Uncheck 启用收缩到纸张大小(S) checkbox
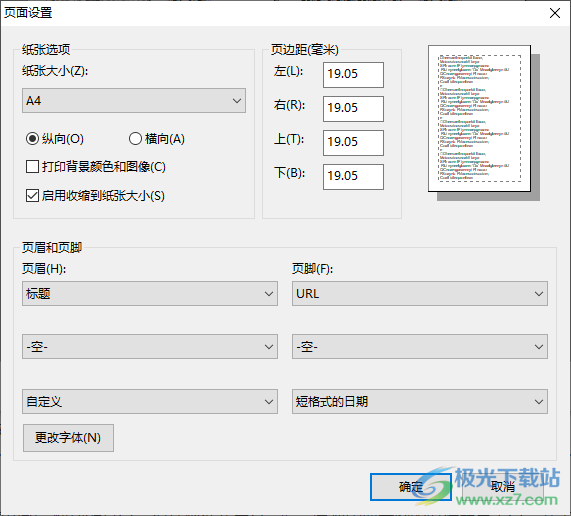Viewport: 571px width, 516px height. [x=95, y=196]
